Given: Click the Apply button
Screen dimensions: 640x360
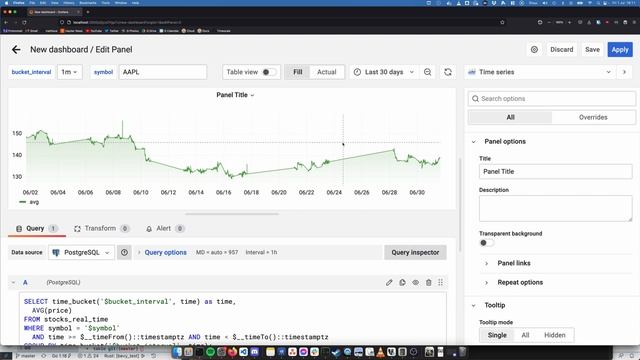Looking at the screenshot, I should (620, 49).
